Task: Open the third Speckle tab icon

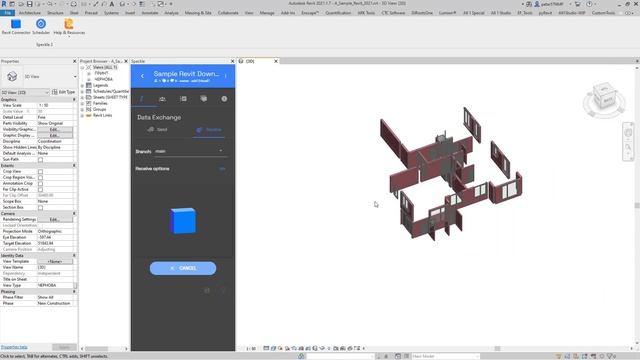Action: click(183, 99)
